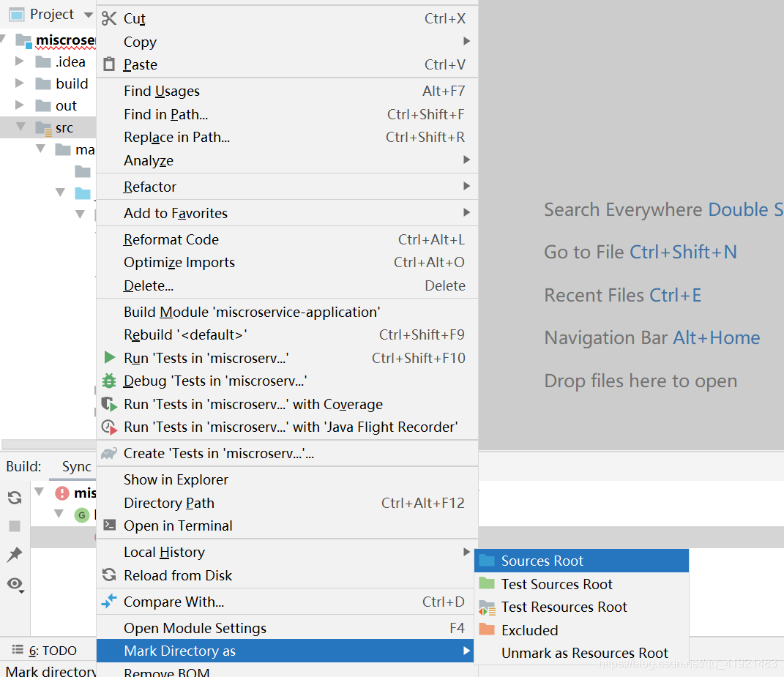Select Show in Explorer menu item
784x677 pixels.
point(287,479)
